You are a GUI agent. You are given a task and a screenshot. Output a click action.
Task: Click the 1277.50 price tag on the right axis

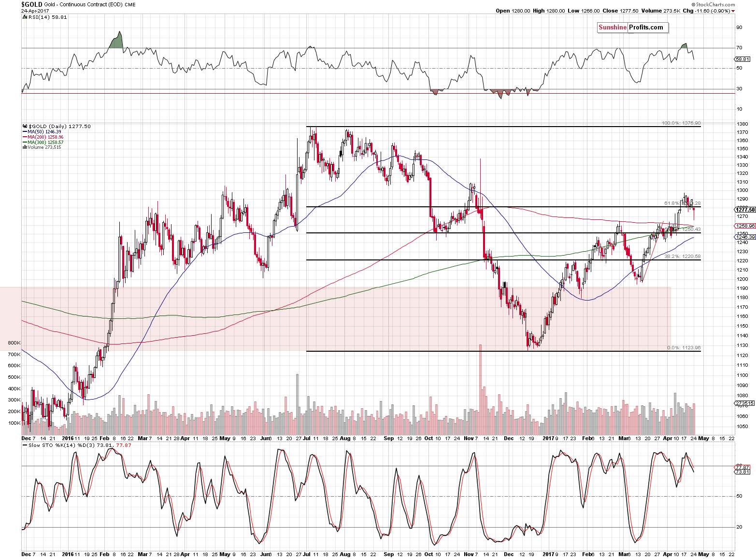[745, 210]
